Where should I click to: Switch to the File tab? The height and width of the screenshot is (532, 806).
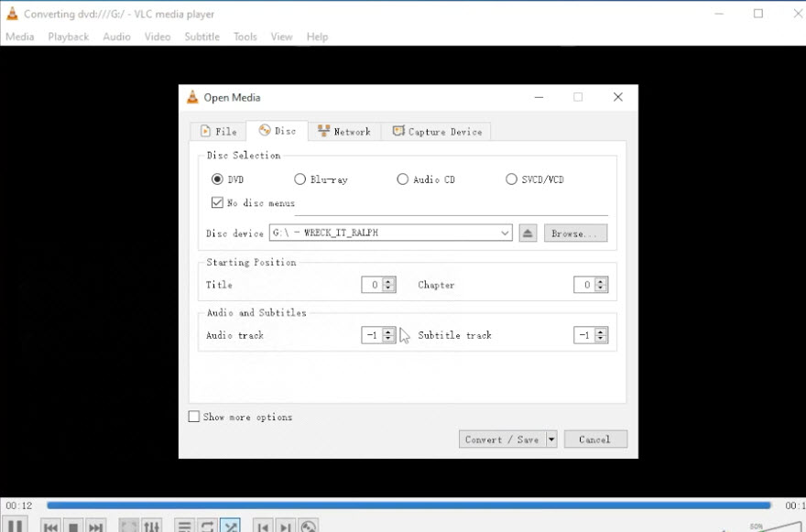219,131
